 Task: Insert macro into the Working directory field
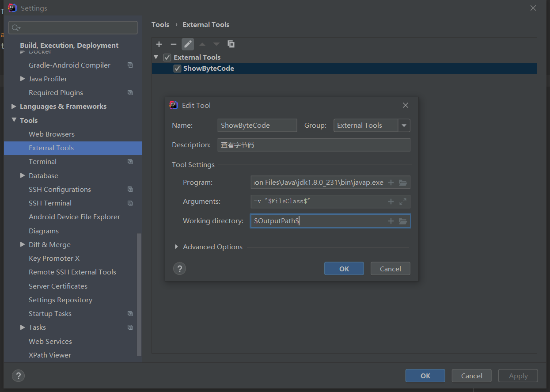click(391, 221)
